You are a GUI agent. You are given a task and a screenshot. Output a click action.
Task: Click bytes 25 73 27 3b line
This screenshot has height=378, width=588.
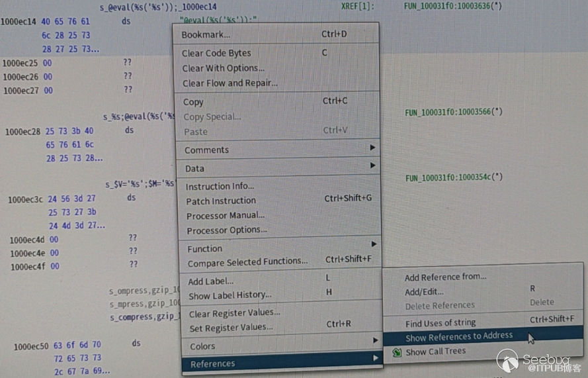coord(72,213)
